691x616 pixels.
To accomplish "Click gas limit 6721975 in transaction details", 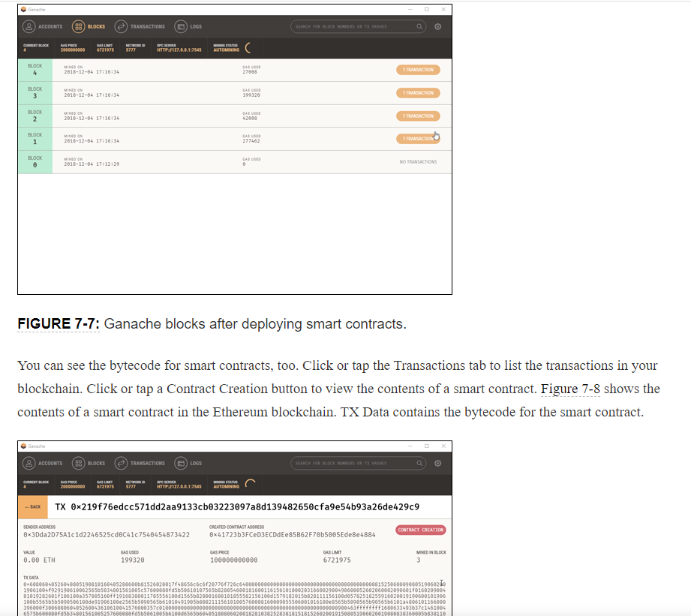I will point(337,560).
